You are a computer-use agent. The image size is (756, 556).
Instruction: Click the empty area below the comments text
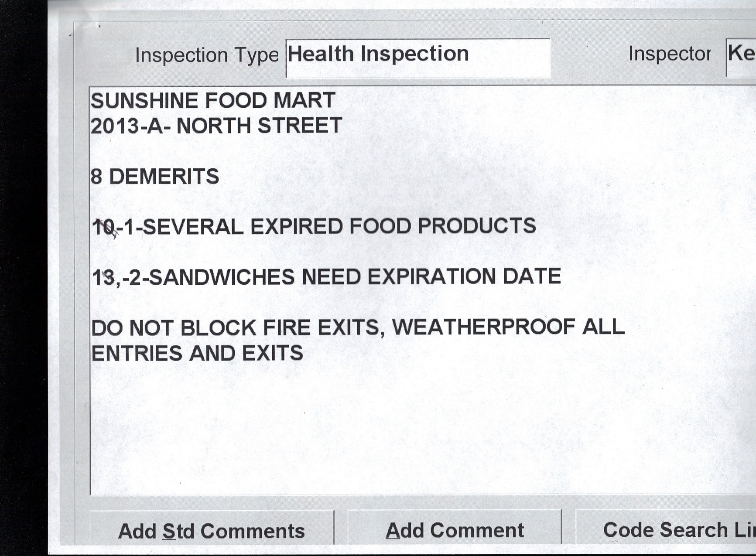(x=393, y=432)
